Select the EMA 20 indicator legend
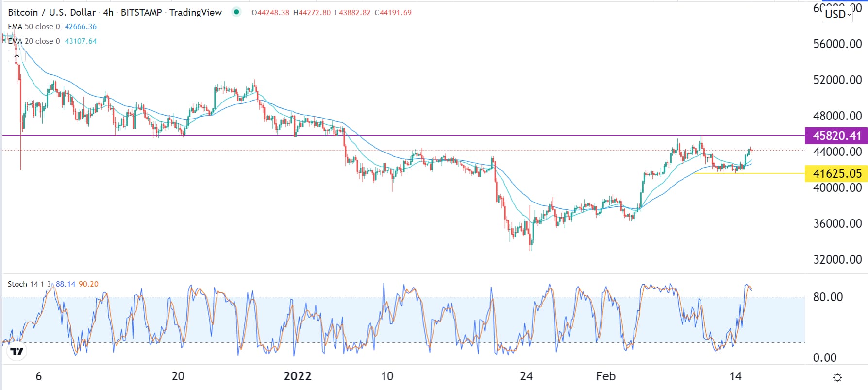868x390 pixels. pyautogui.click(x=33, y=41)
